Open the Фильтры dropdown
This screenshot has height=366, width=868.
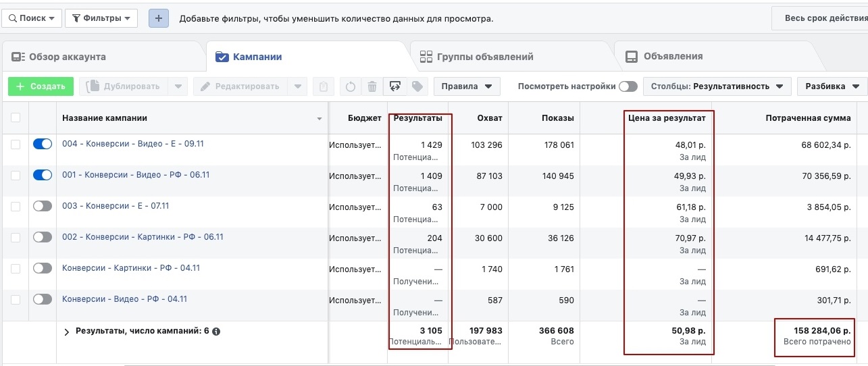pos(101,18)
